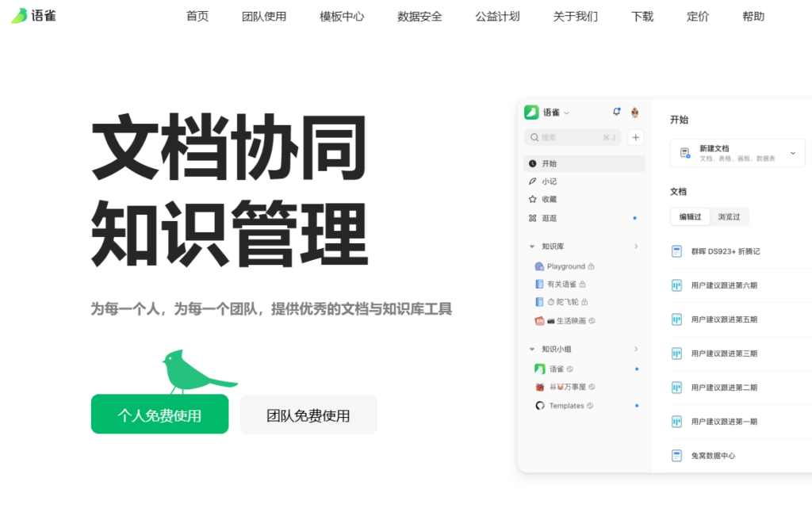This screenshot has height=520, width=812.
Task: Open the Playground knowledge base icon
Action: click(538, 266)
